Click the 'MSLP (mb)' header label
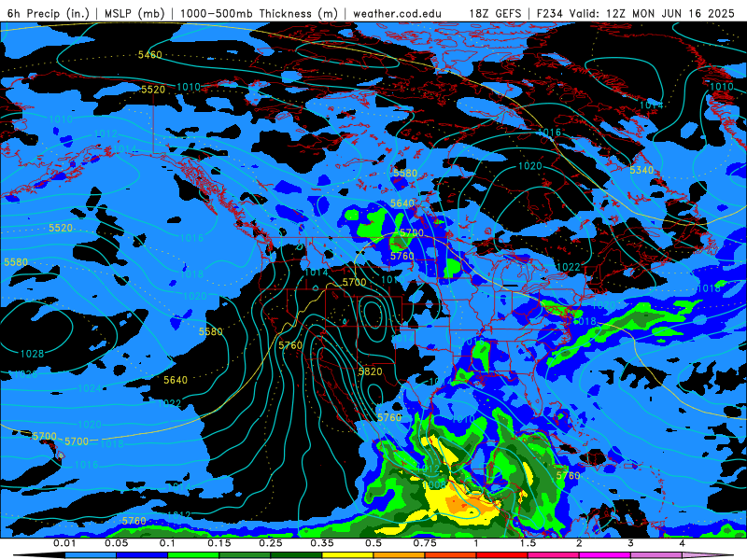Screen dimensions: 747x560 click(x=134, y=13)
